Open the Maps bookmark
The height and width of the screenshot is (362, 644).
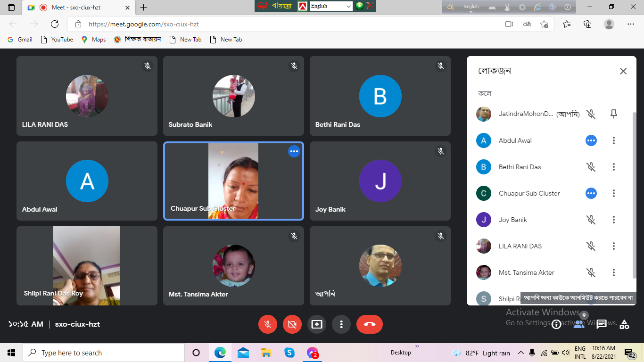coord(93,40)
